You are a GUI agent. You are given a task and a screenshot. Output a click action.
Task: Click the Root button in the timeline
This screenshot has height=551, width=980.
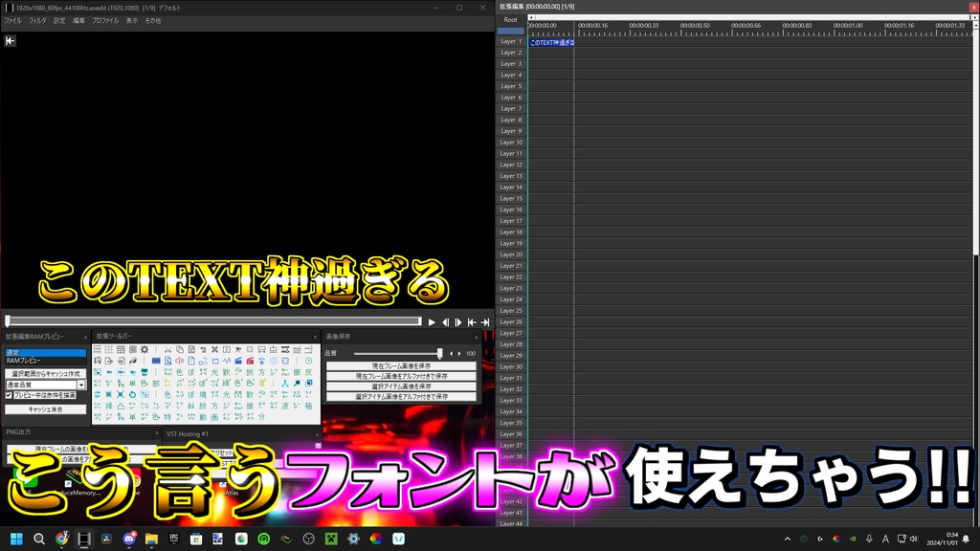pyautogui.click(x=511, y=19)
